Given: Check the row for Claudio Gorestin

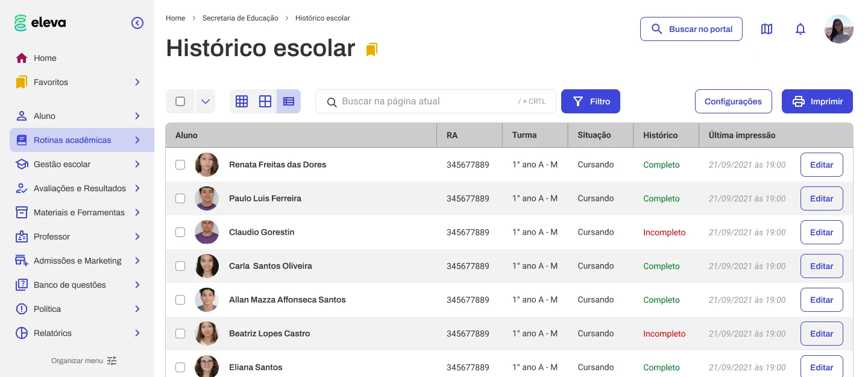Looking at the screenshot, I should coord(180,232).
